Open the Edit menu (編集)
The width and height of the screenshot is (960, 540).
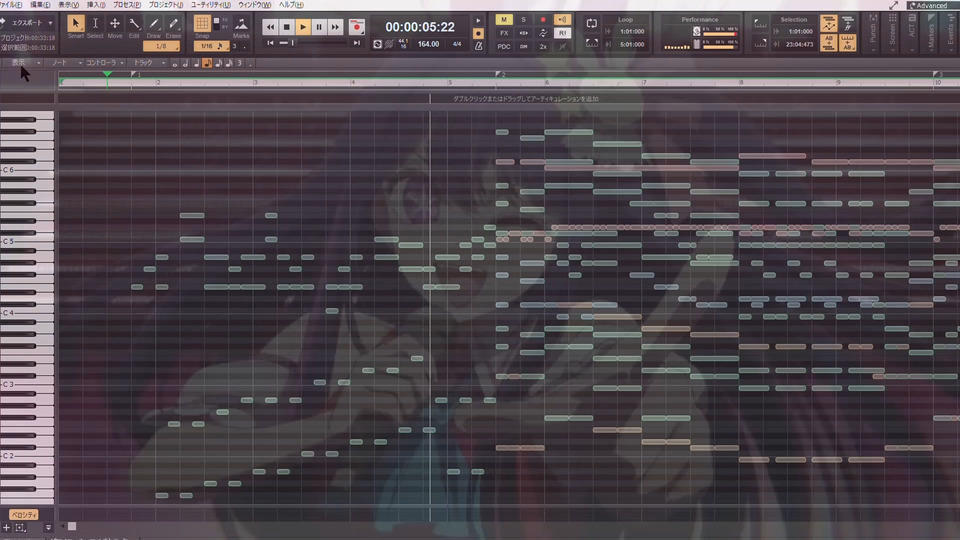click(x=40, y=5)
